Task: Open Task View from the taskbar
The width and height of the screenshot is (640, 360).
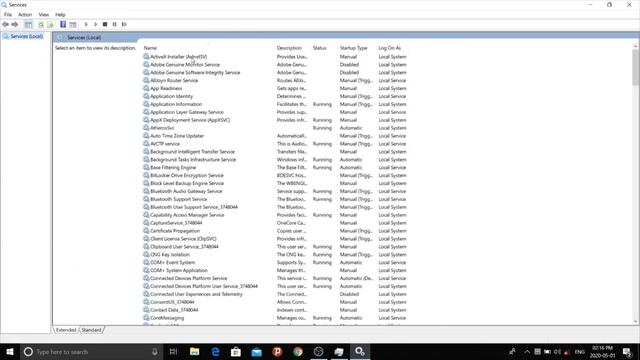Action: point(173,351)
